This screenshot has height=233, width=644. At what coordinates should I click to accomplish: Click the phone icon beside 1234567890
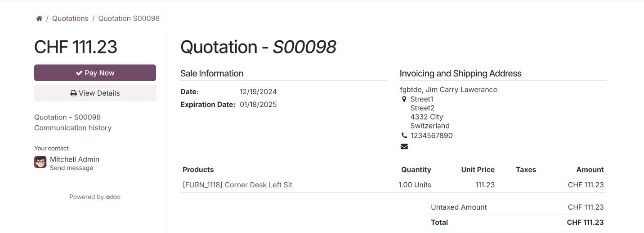(404, 136)
